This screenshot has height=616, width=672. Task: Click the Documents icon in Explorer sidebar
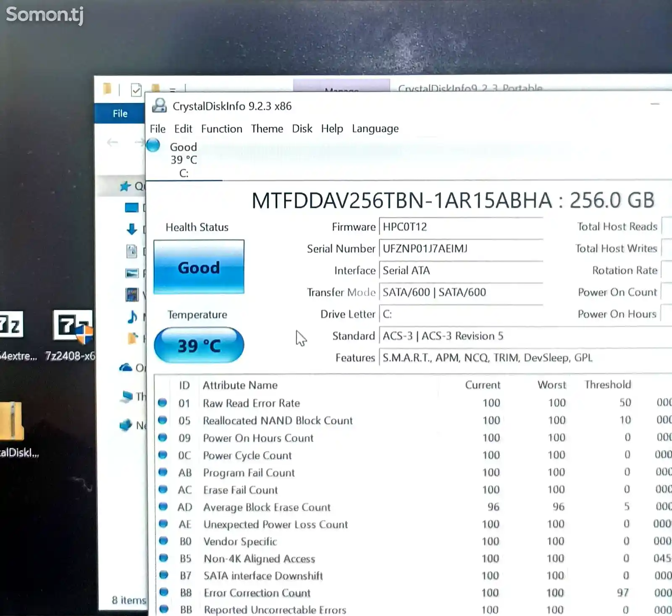point(131,251)
